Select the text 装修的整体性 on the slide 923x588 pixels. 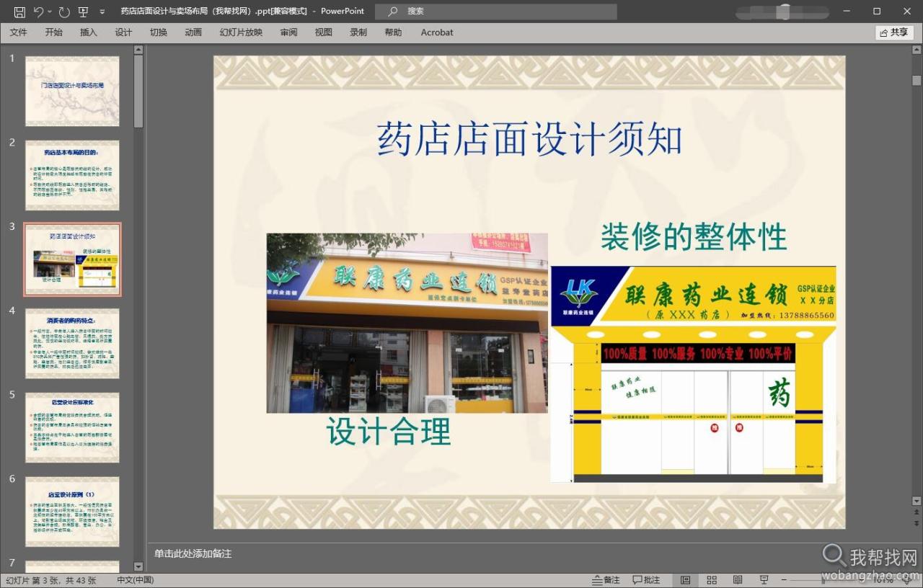point(694,236)
